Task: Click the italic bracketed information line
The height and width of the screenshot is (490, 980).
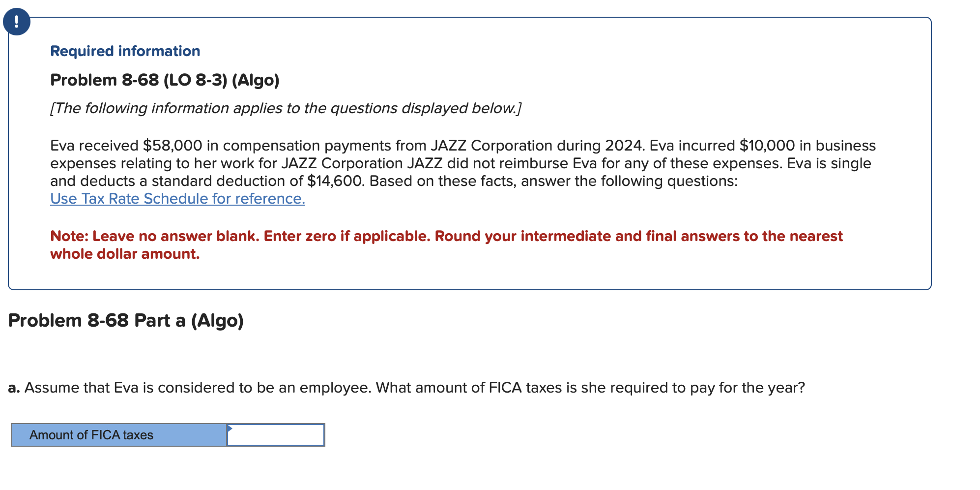Action: [286, 108]
